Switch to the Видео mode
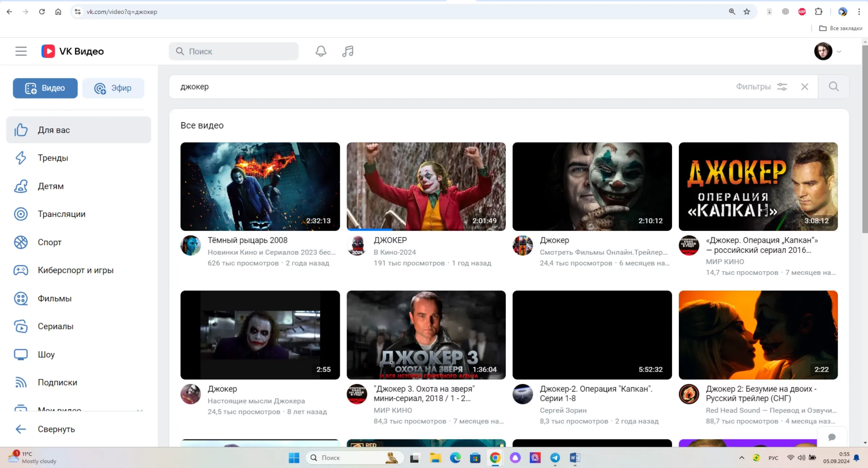Image resolution: width=868 pixels, height=468 pixels. (x=45, y=88)
